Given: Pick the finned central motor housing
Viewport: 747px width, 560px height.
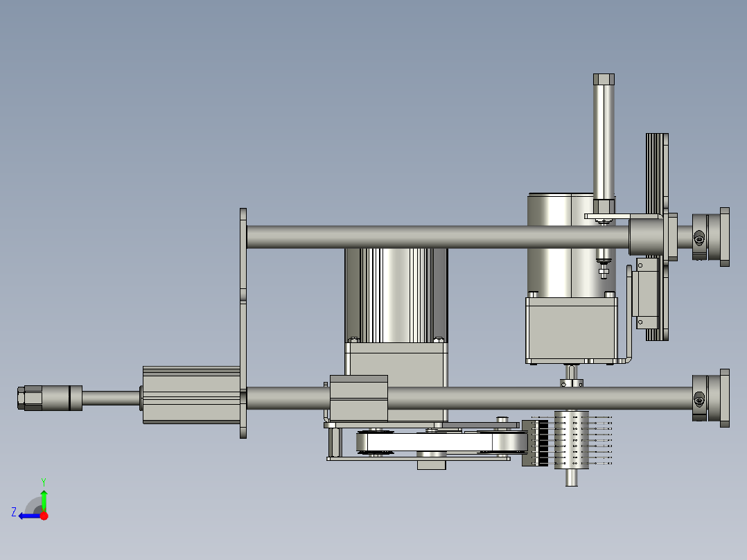Looking at the screenshot, I should point(396,295).
